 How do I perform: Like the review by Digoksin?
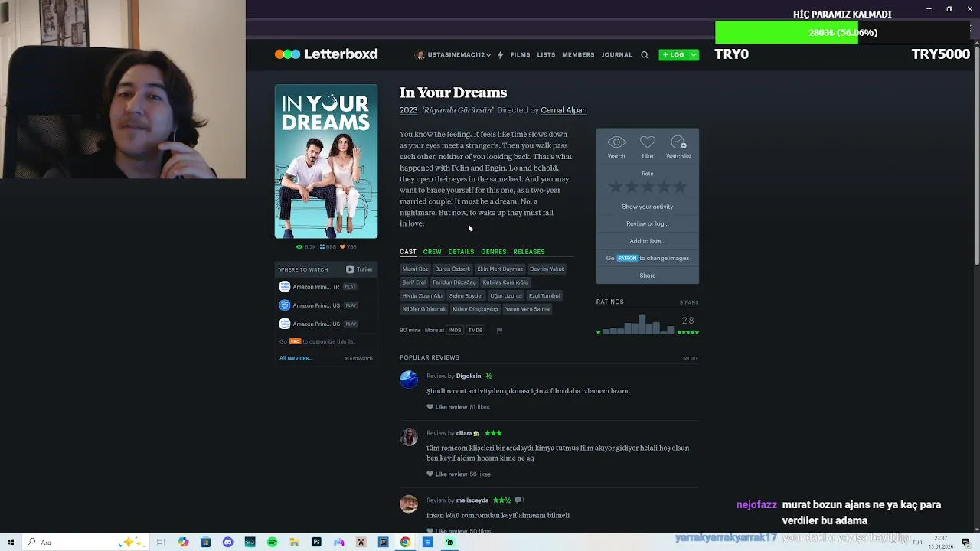447,407
